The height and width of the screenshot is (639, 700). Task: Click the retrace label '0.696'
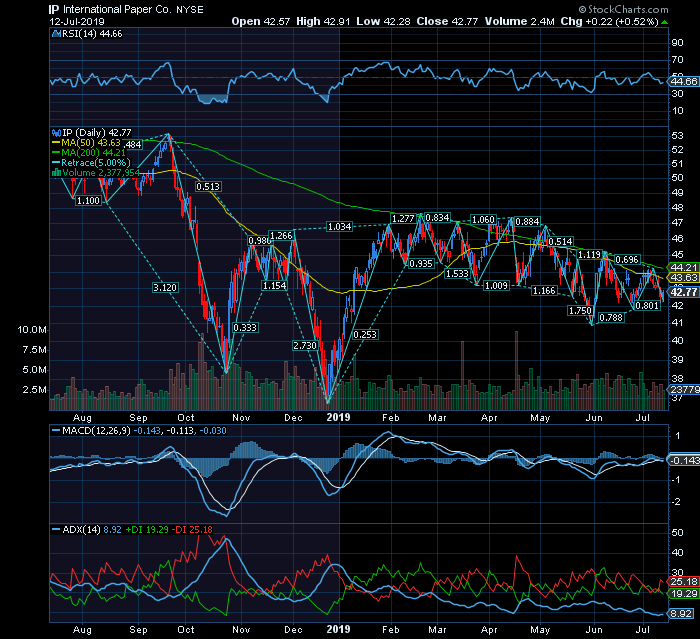tap(627, 260)
